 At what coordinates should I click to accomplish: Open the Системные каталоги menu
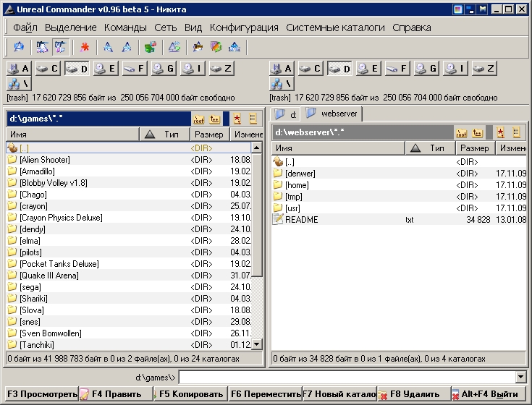click(335, 27)
